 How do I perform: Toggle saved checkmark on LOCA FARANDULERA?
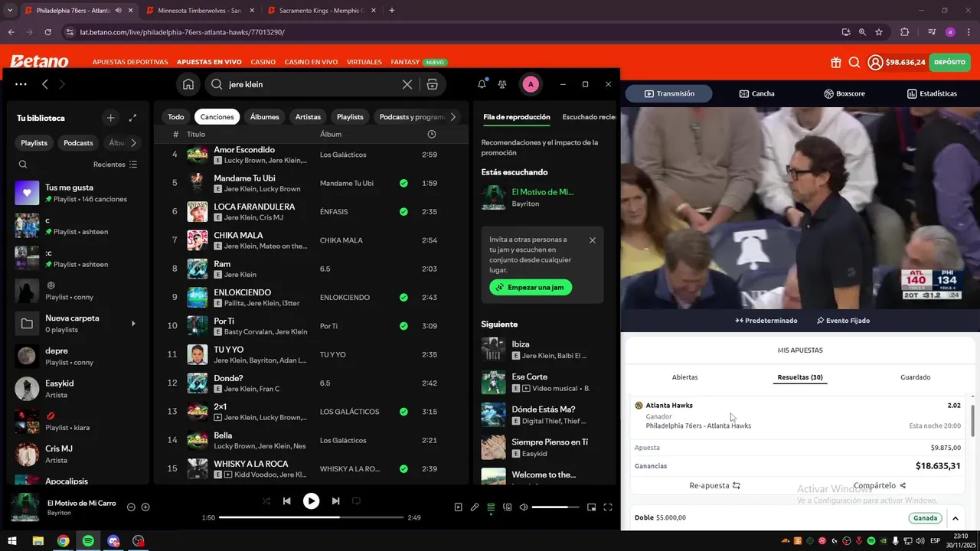point(403,212)
